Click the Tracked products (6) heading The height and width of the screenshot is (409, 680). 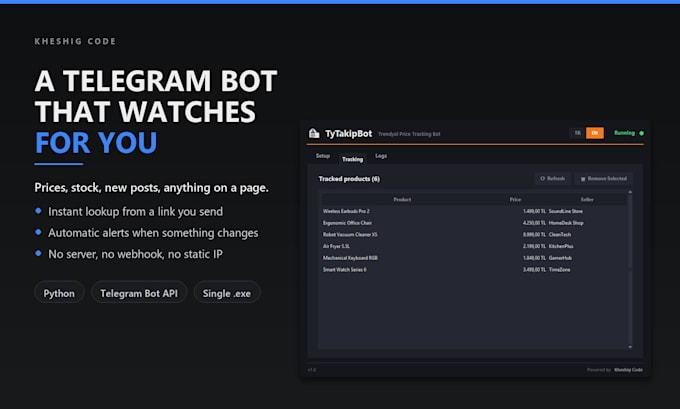[x=349, y=179]
